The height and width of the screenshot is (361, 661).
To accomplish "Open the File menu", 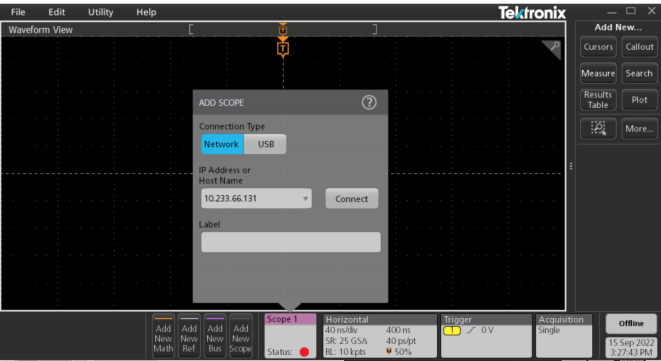I will 18,12.
